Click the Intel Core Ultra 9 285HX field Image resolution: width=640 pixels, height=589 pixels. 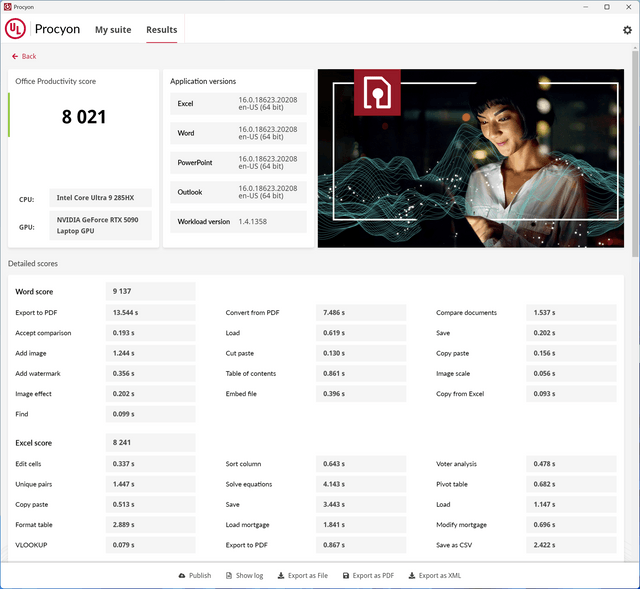(100, 198)
